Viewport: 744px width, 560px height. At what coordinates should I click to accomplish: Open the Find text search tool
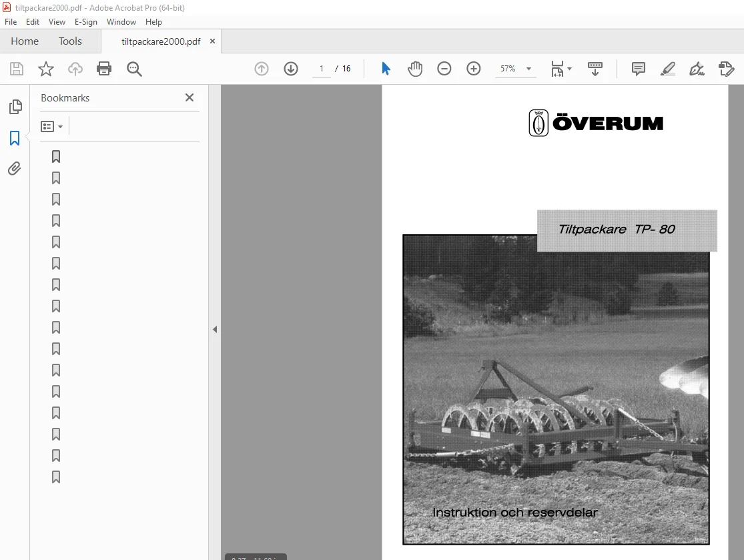click(134, 69)
